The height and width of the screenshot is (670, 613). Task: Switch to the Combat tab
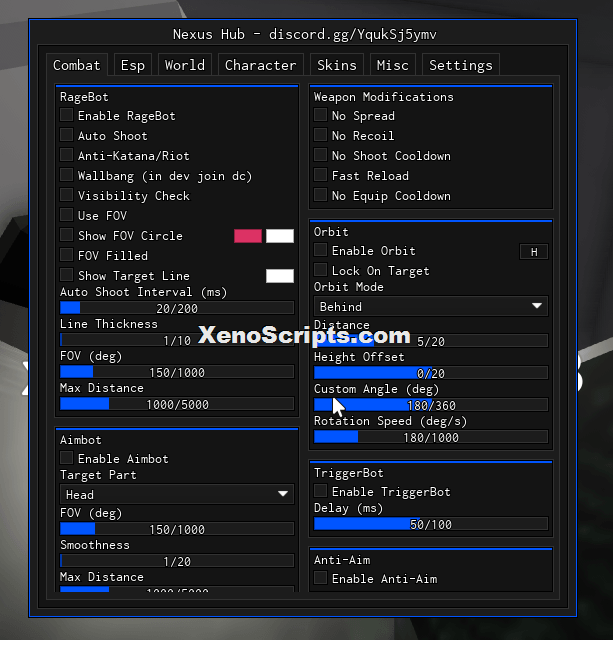[x=76, y=65]
